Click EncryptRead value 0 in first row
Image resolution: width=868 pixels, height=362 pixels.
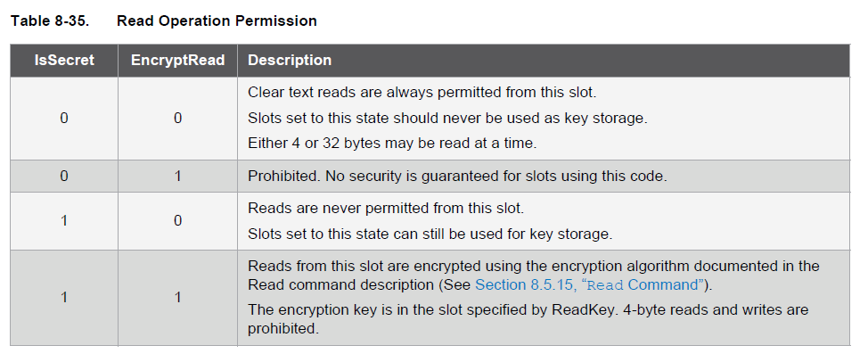click(x=177, y=118)
